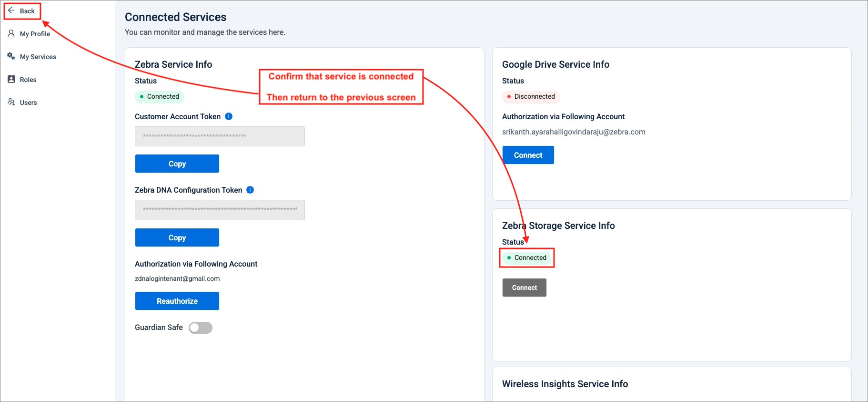This screenshot has height=402, width=868.
Task: Click the My Profile person icon
Action: [x=11, y=33]
